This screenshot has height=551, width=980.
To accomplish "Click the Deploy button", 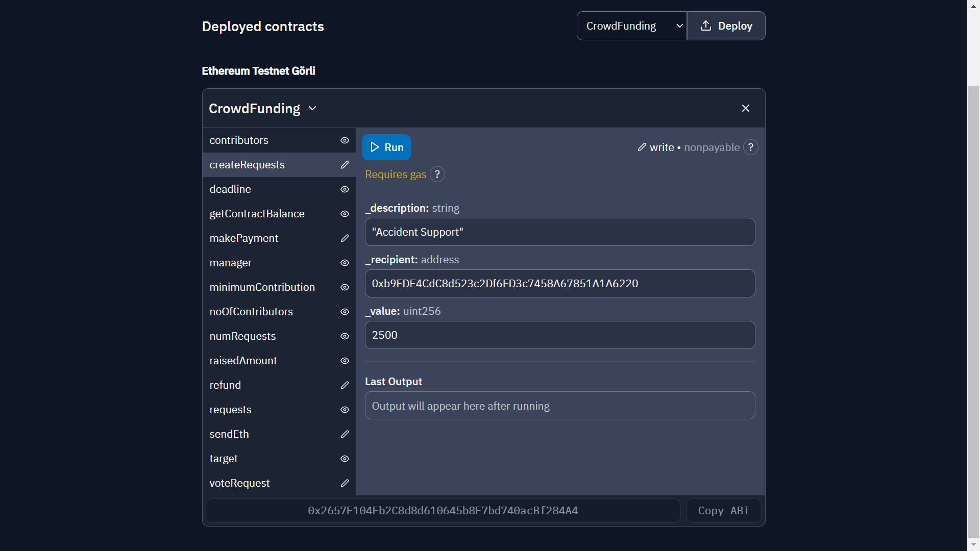I will [726, 26].
